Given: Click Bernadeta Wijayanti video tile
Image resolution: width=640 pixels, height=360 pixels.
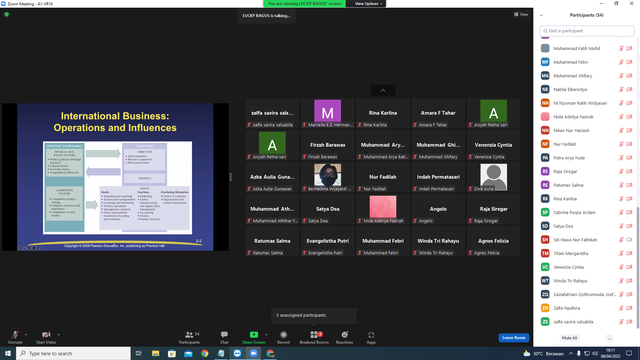Looking at the screenshot, I should 327,177.
